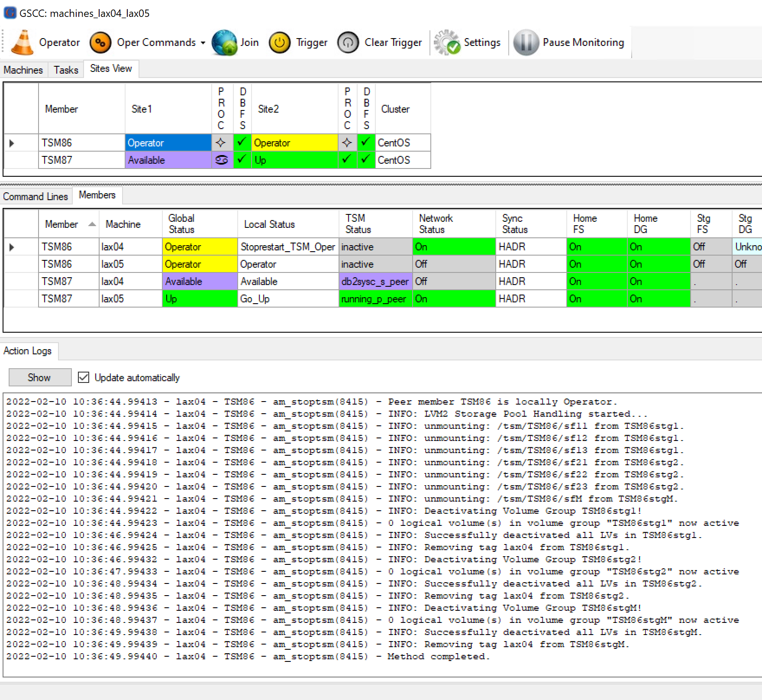The height and width of the screenshot is (700, 762).
Task: Click the Cluster column header
Action: click(x=403, y=109)
